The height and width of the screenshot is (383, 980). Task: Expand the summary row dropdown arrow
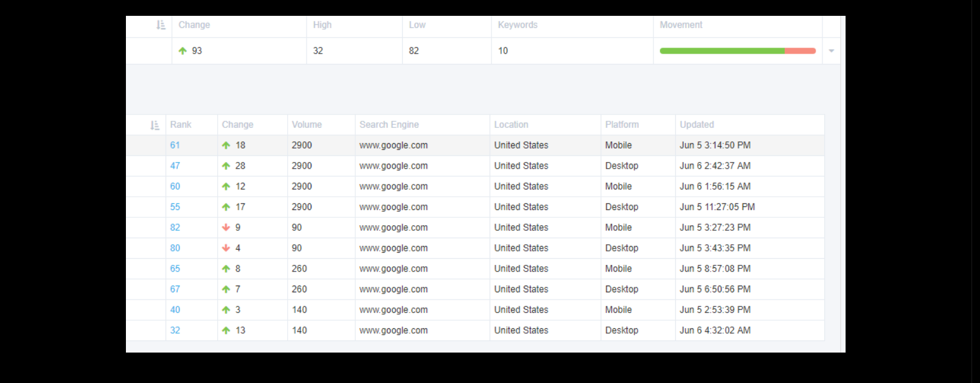pyautogui.click(x=831, y=51)
